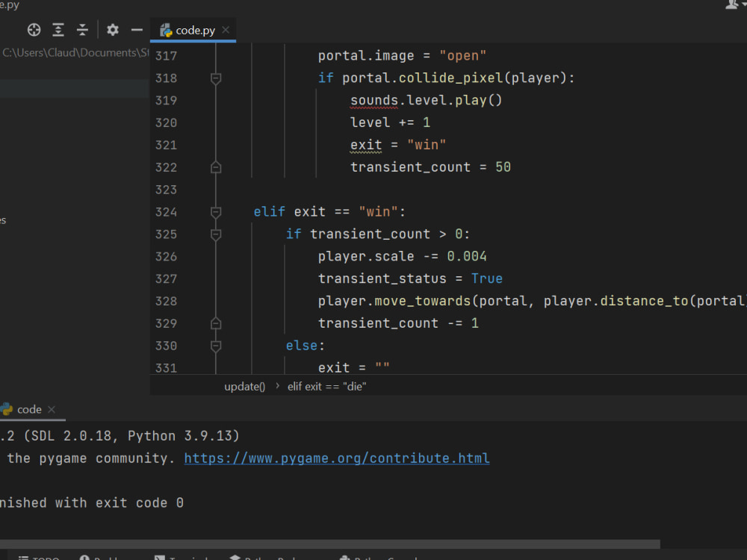Close the code.py editor tab
This screenshot has height=560, width=747.
click(x=226, y=31)
